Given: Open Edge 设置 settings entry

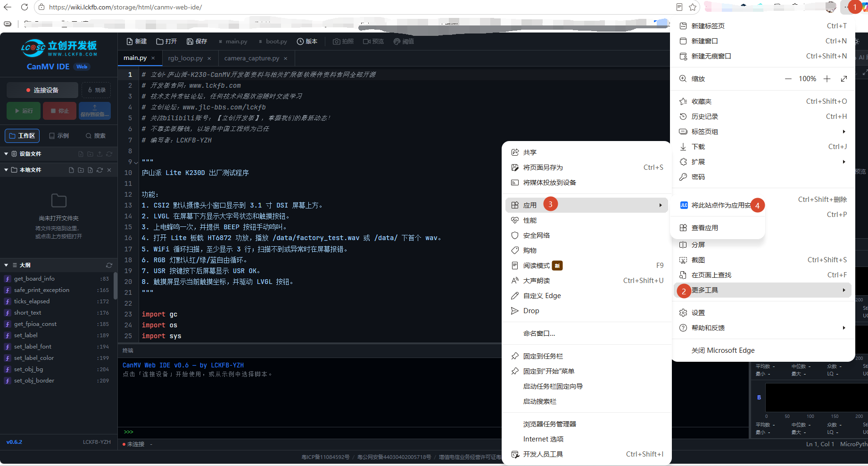Looking at the screenshot, I should (x=763, y=313).
